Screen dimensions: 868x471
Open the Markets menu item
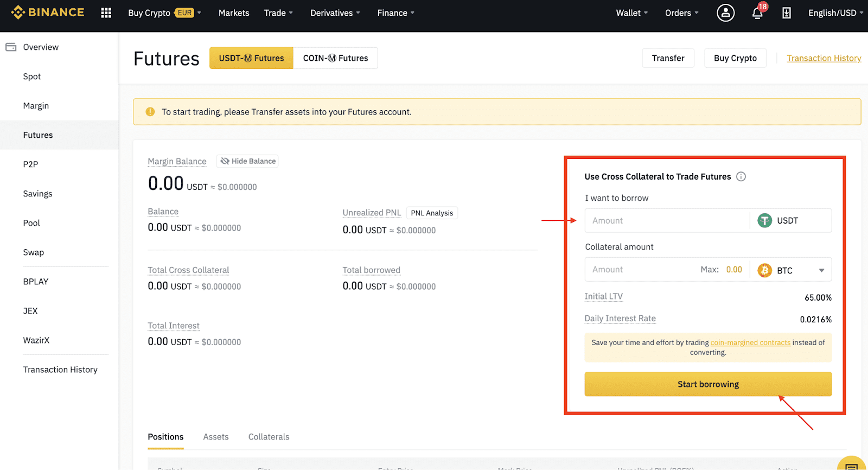click(234, 12)
